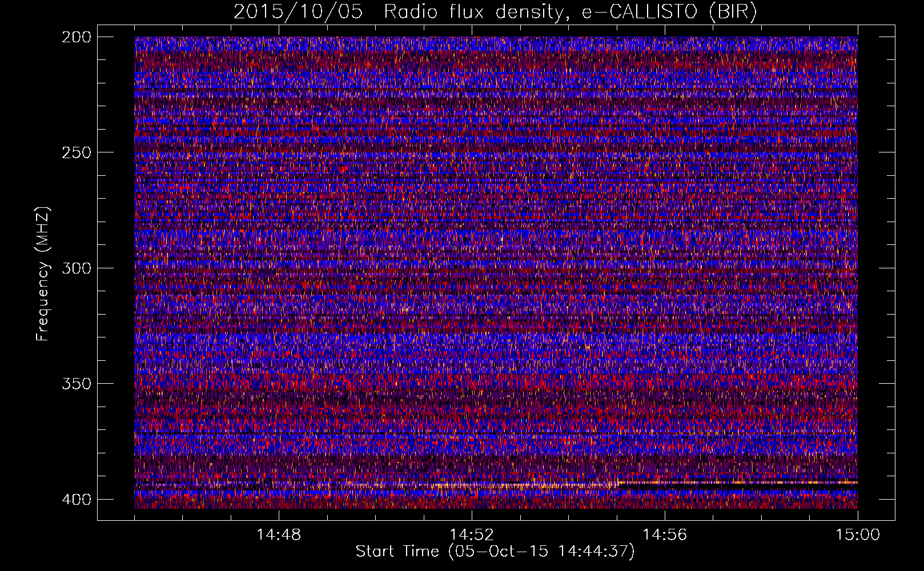Click the 15:00 time tick label
This screenshot has width=924, height=571.
858,534
